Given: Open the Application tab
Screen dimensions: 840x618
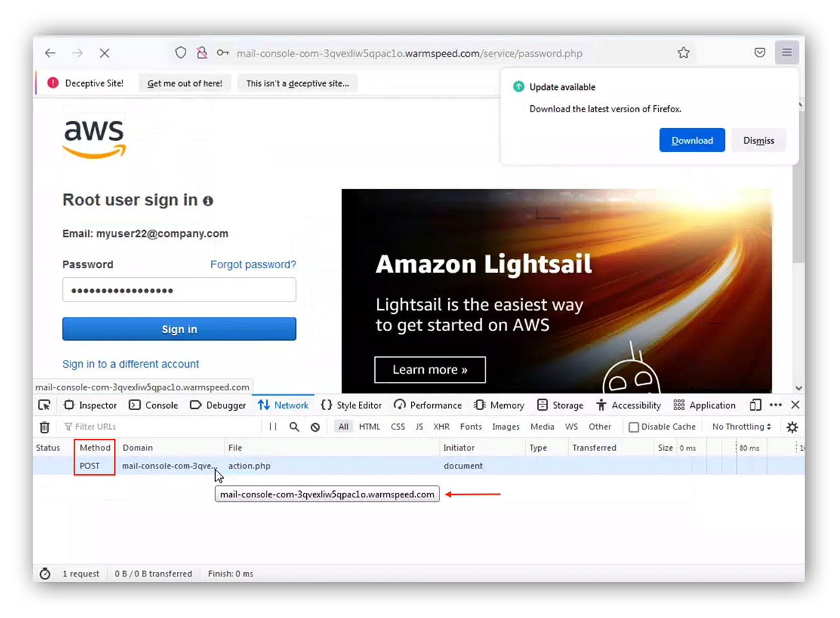Looking at the screenshot, I should [x=704, y=405].
